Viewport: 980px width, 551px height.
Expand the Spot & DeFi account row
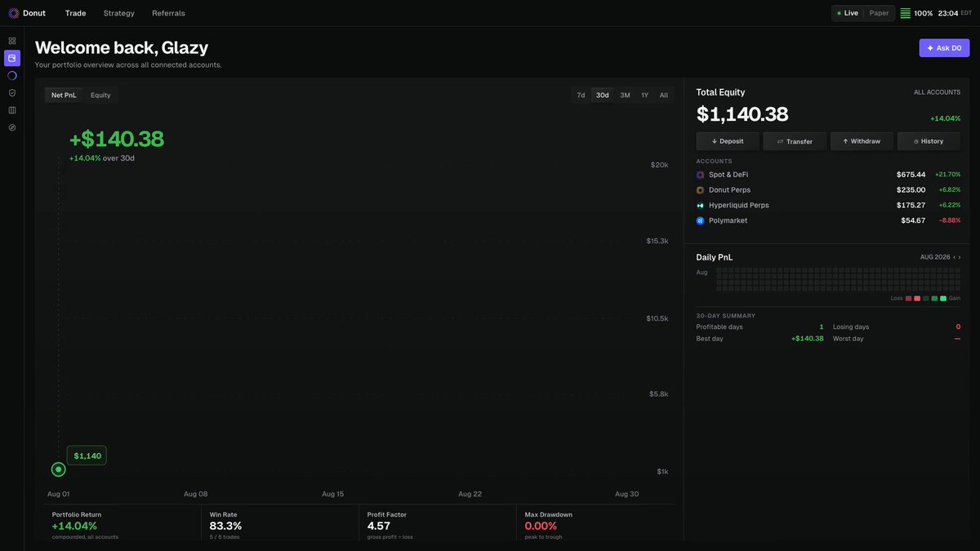pyautogui.click(x=828, y=175)
